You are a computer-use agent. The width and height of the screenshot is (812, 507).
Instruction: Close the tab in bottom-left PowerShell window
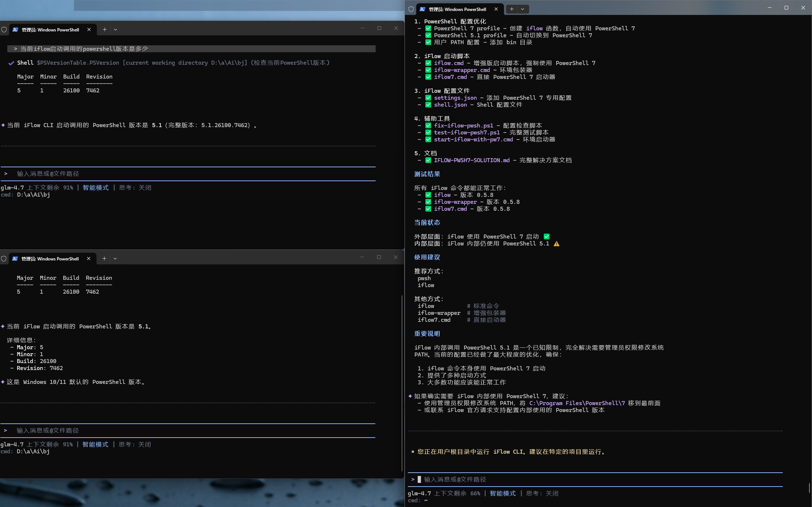click(x=88, y=259)
